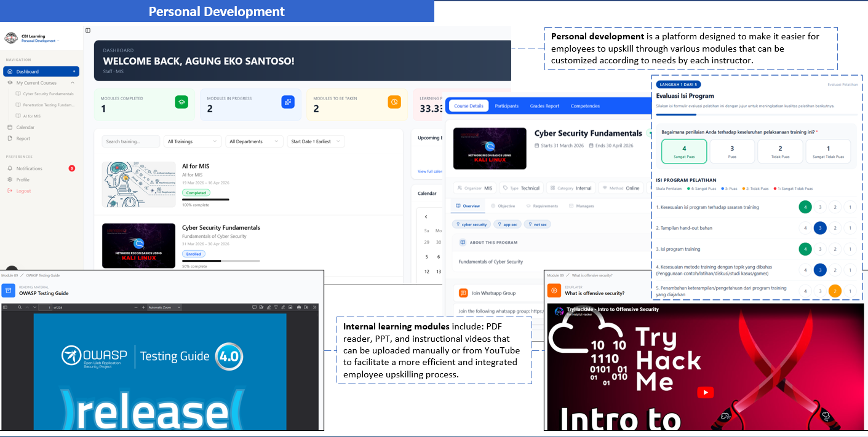Select overall rating 2 Tidak Puas

780,152
